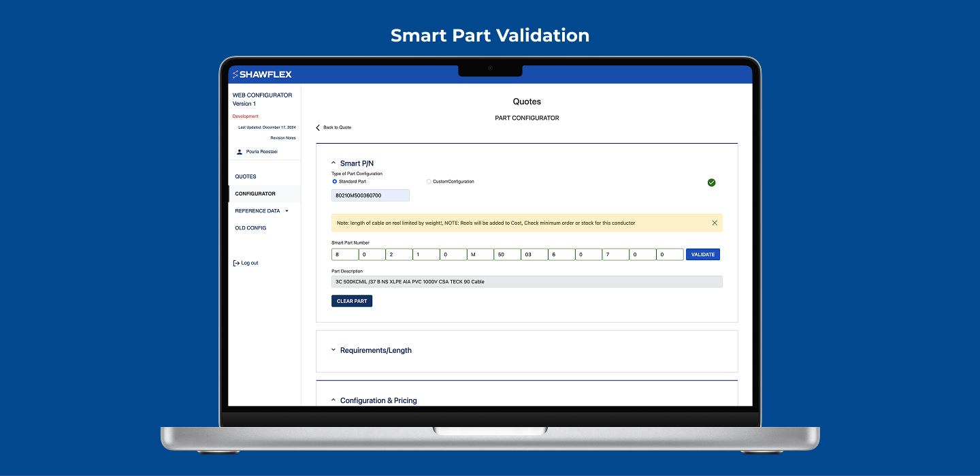The image size is (980, 476).
Task: Click the user profile icon beside Pouria Roostaei
Action: [239, 152]
